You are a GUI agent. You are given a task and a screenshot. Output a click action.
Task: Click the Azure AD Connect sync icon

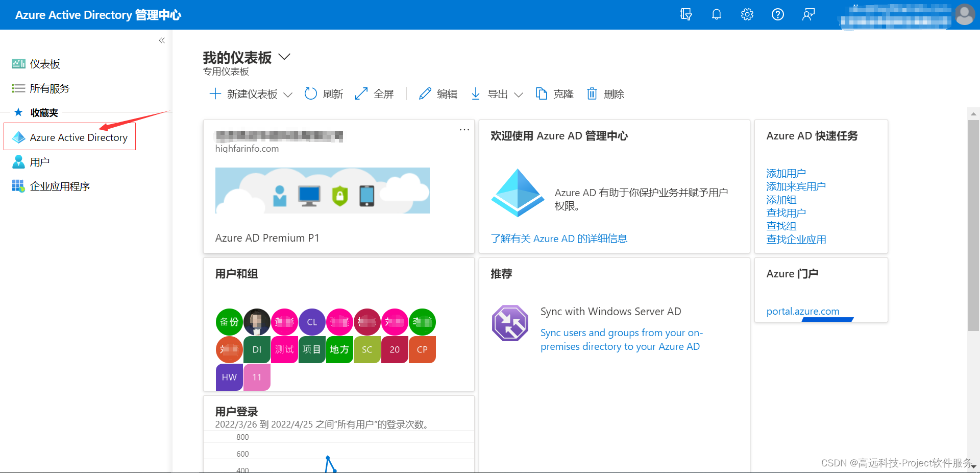510,323
